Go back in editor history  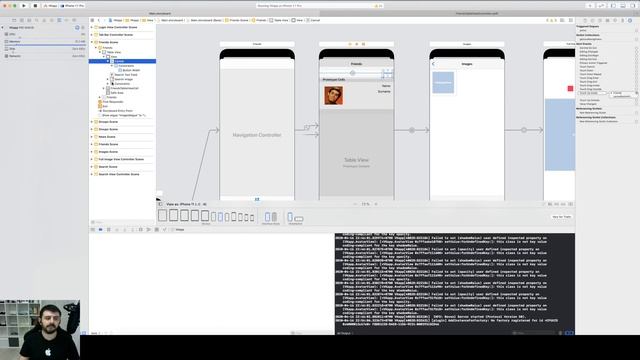coord(99,20)
